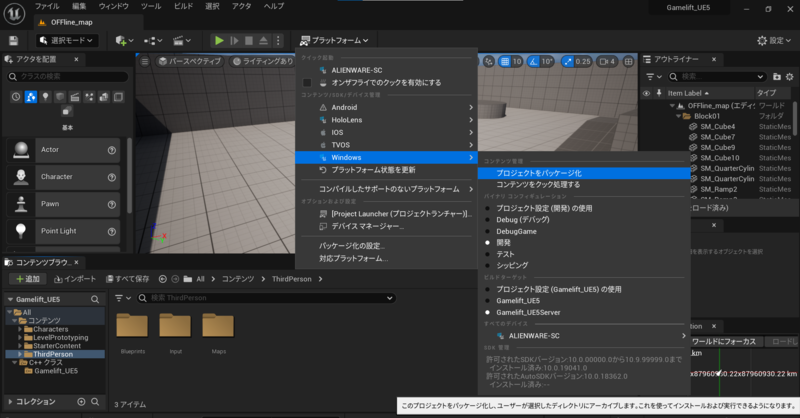Select Gamelift_UE5 build target
This screenshot has height=418, width=800.
518,301
